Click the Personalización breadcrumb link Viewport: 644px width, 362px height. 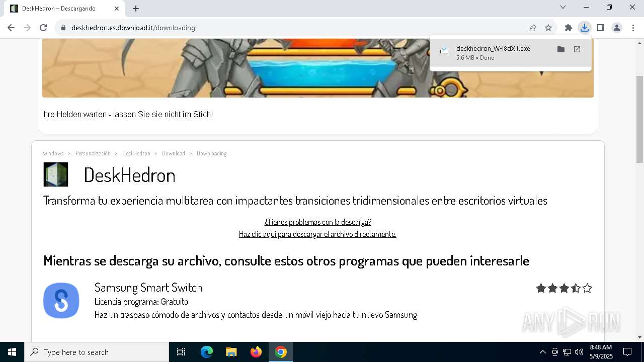click(93, 153)
